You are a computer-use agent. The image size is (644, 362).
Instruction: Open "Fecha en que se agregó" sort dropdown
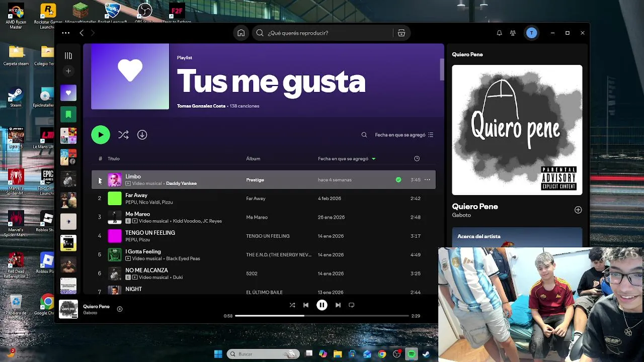(x=404, y=135)
